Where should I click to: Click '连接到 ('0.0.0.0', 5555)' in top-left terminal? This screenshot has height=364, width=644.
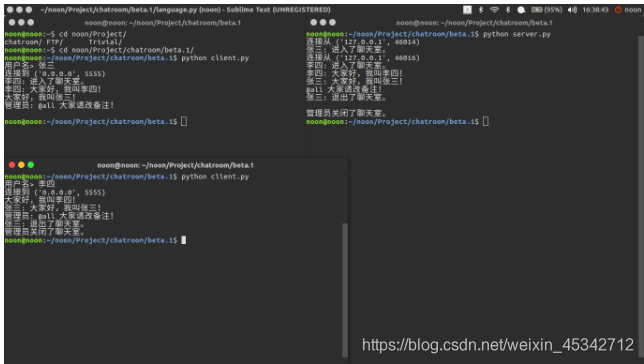point(55,74)
